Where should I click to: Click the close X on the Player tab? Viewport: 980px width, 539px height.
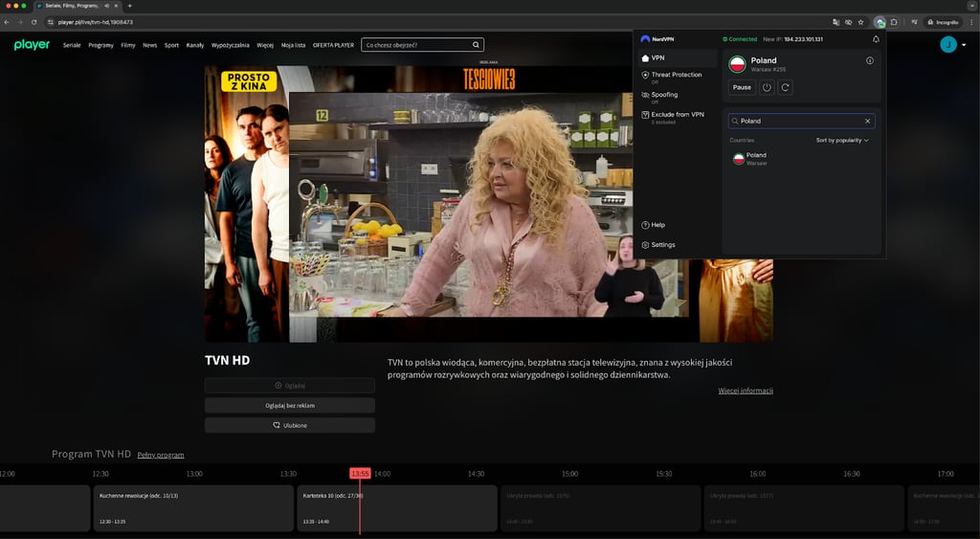click(116, 6)
